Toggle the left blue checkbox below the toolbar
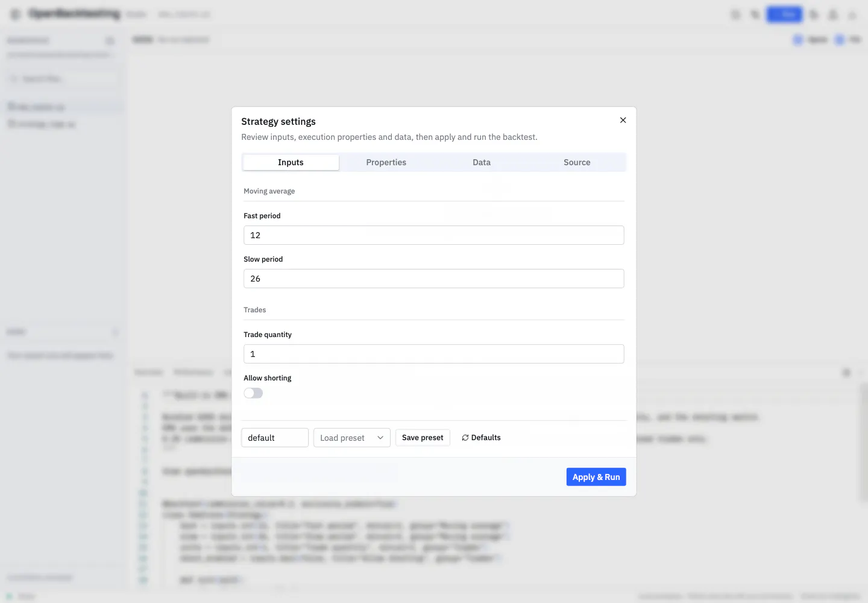The height and width of the screenshot is (603, 868). [x=798, y=40]
